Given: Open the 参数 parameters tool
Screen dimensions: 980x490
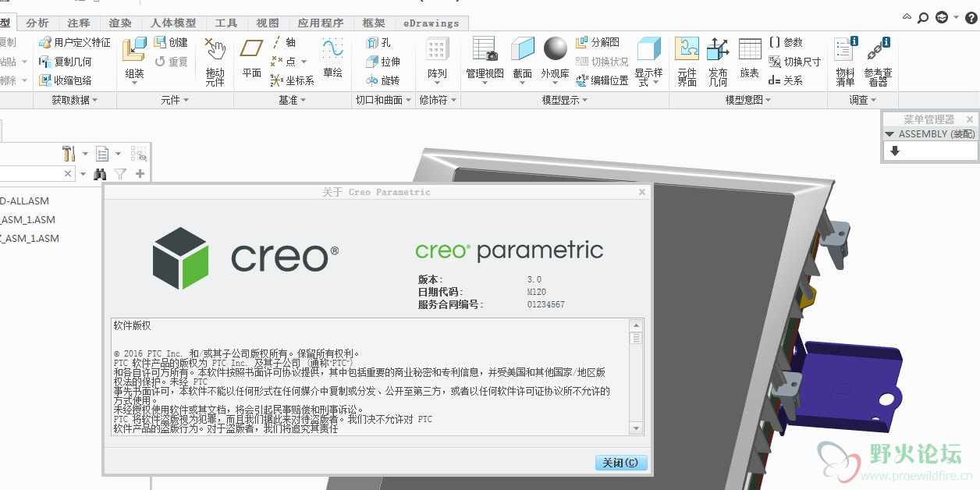Looking at the screenshot, I should pos(786,42).
